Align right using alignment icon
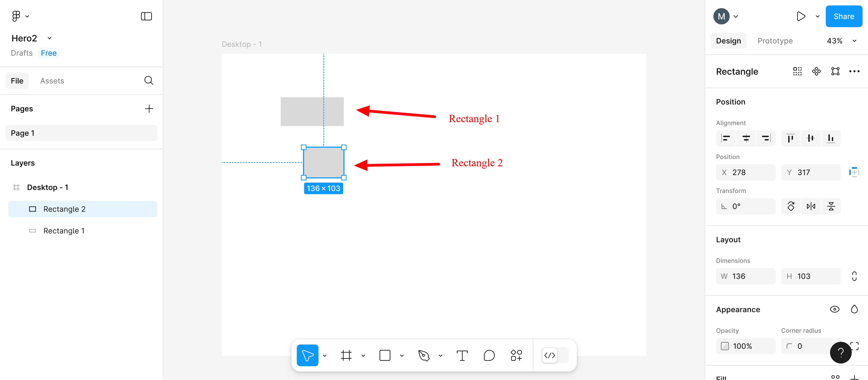Viewport: 868px width, 380px height. click(766, 138)
